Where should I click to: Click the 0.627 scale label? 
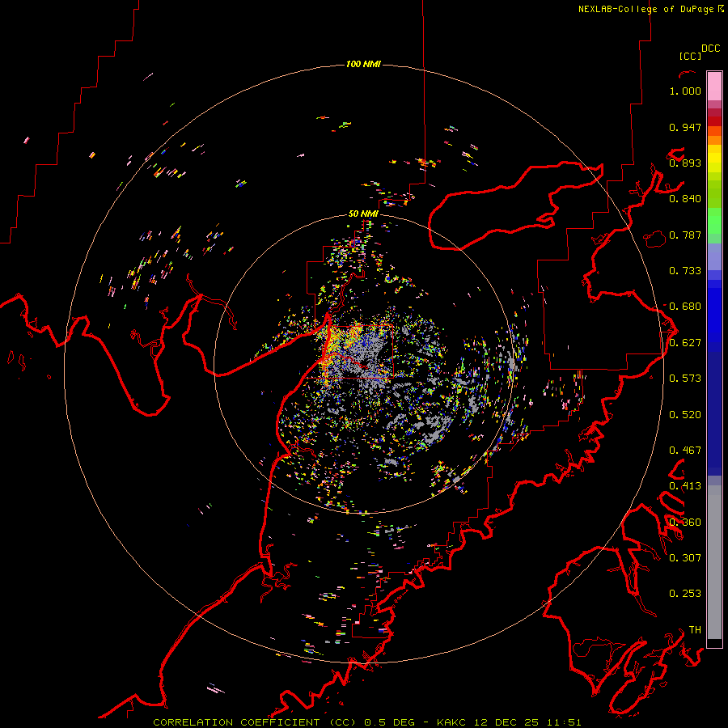(685, 343)
